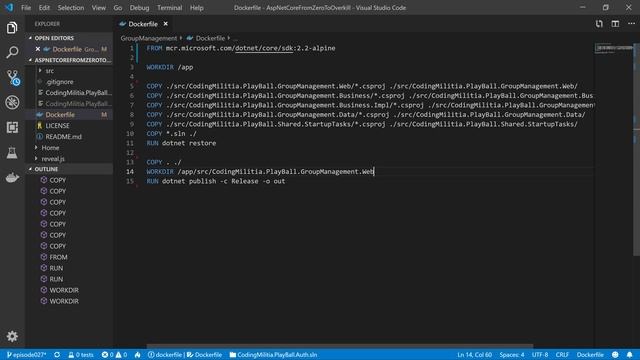
Task: Click the editor minimap
Action: click(x=613, y=48)
